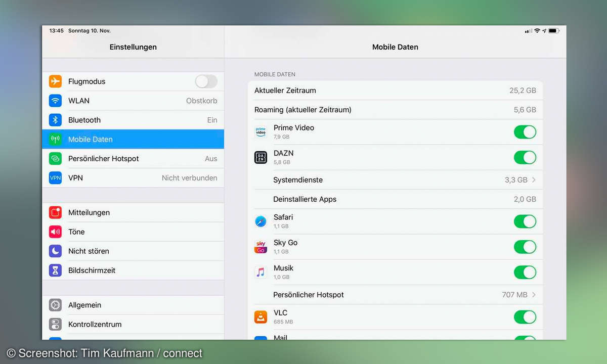Tap the wifi status bar icon
The image size is (607, 364).
(x=537, y=31)
